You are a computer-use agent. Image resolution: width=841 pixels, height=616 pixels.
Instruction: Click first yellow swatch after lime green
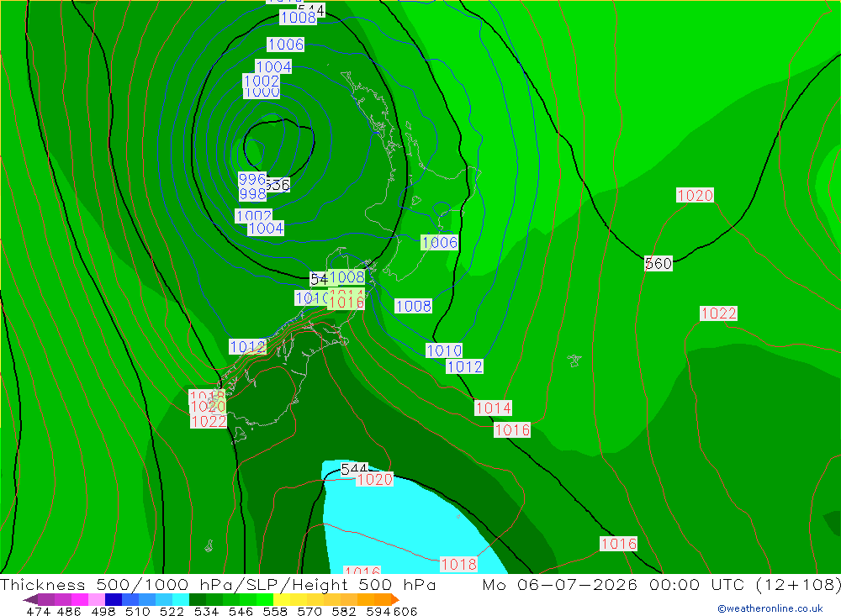point(282,599)
